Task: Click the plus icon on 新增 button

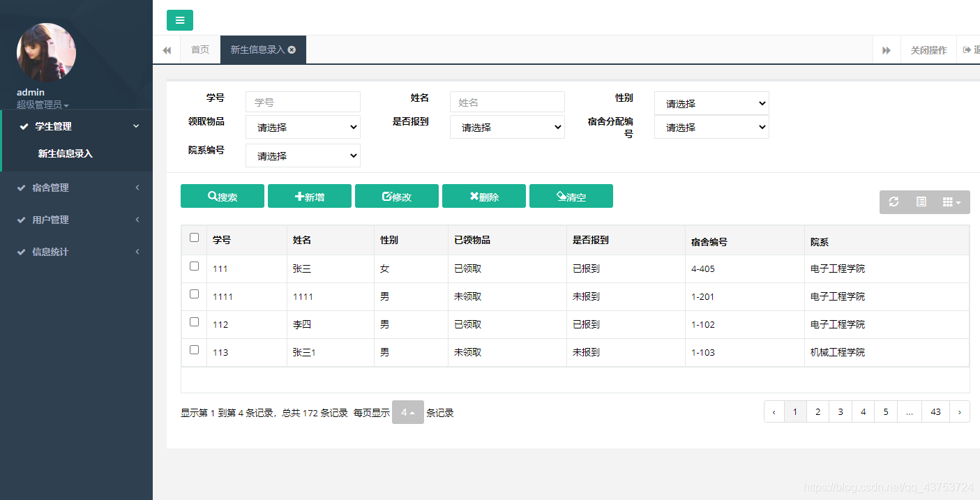Action: click(298, 196)
